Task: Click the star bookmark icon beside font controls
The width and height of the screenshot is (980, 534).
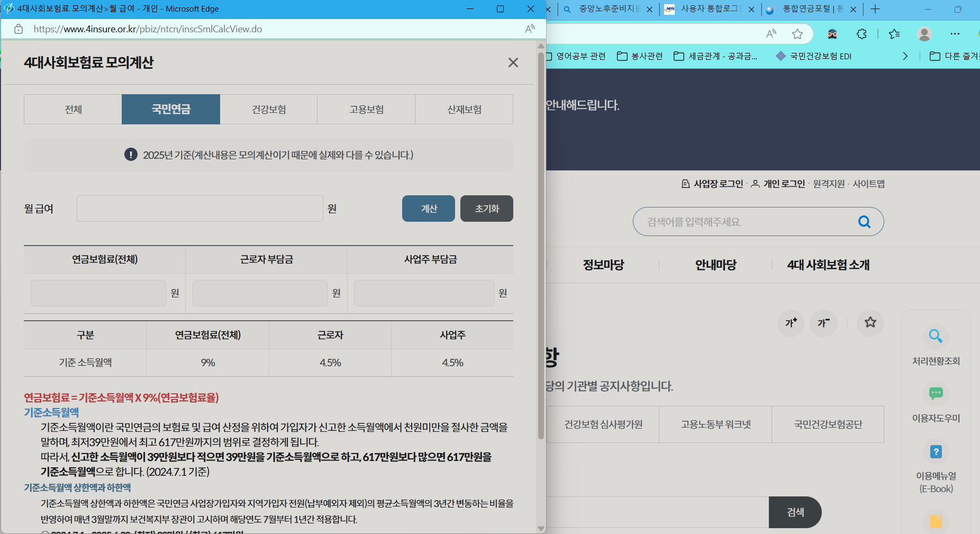Action: coord(870,323)
